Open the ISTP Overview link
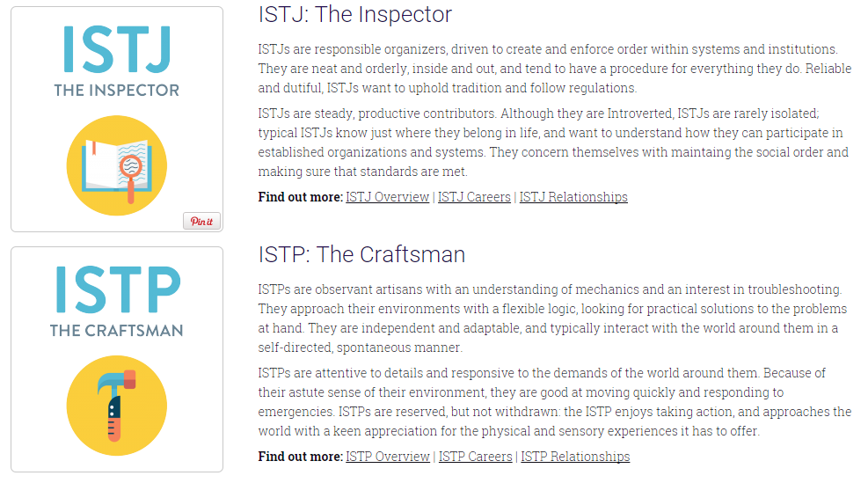The image size is (868, 483). coord(388,457)
